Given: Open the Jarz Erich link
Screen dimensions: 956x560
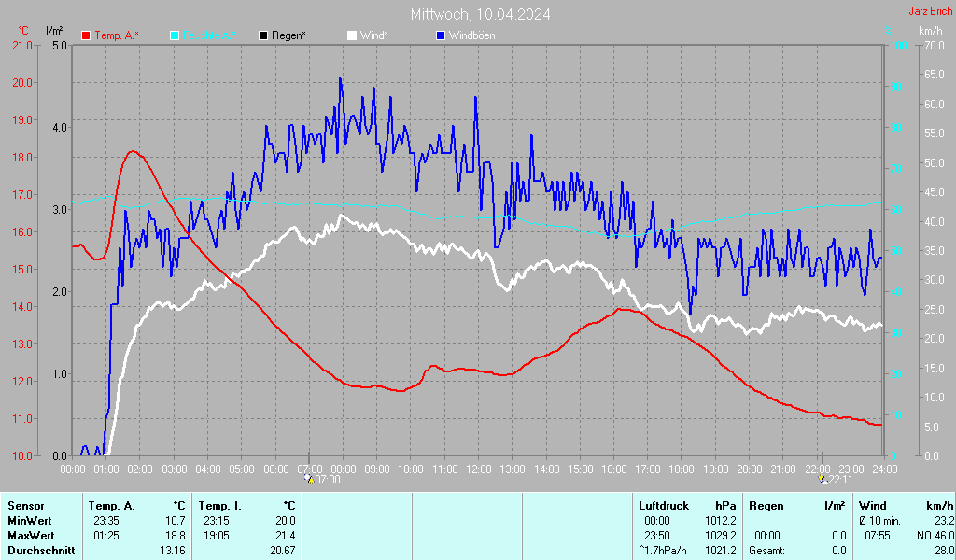Looking at the screenshot, I should (930, 12).
